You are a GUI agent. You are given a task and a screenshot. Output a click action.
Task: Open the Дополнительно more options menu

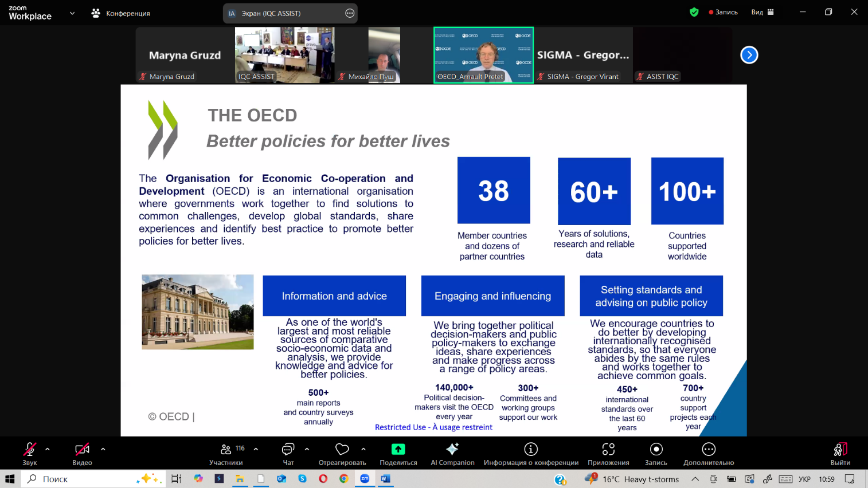709,454
